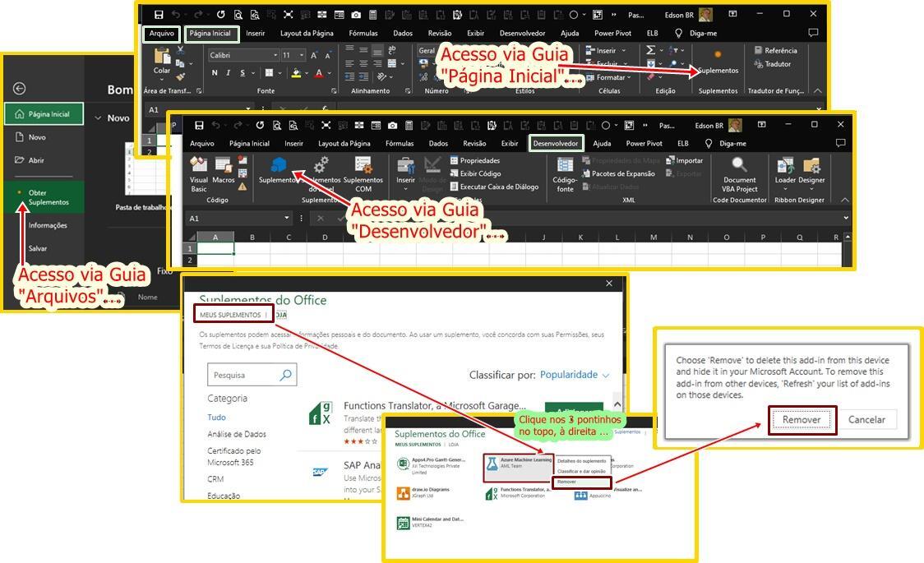The height and width of the screenshot is (563, 924).
Task: Collapse the Novo section in the backstage view
Action: pyautogui.click(x=98, y=118)
